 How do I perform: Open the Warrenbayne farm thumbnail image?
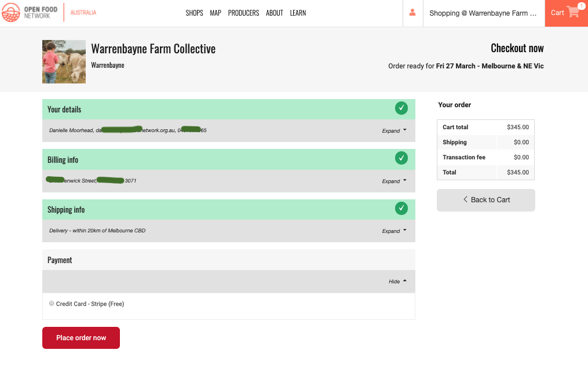[x=64, y=61]
